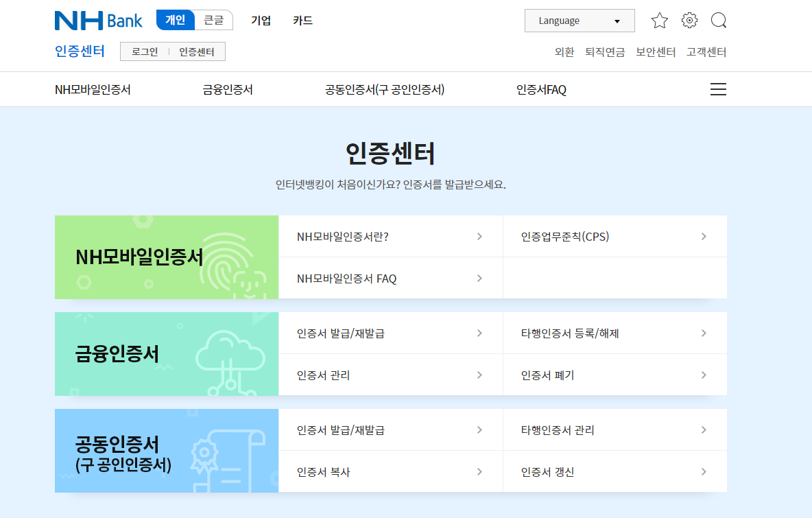This screenshot has width=812, height=518.
Task: Click 인증센터 button next to 로그인
Action: coord(197,52)
